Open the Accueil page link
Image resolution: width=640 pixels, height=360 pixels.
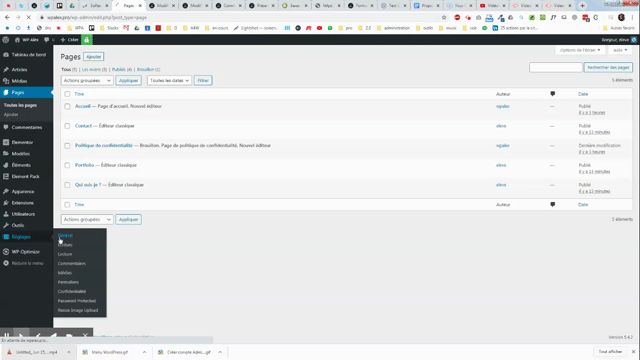(83, 106)
